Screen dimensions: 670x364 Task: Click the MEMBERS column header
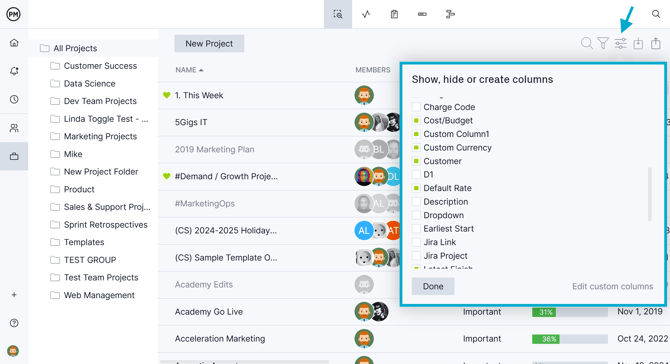coord(373,70)
